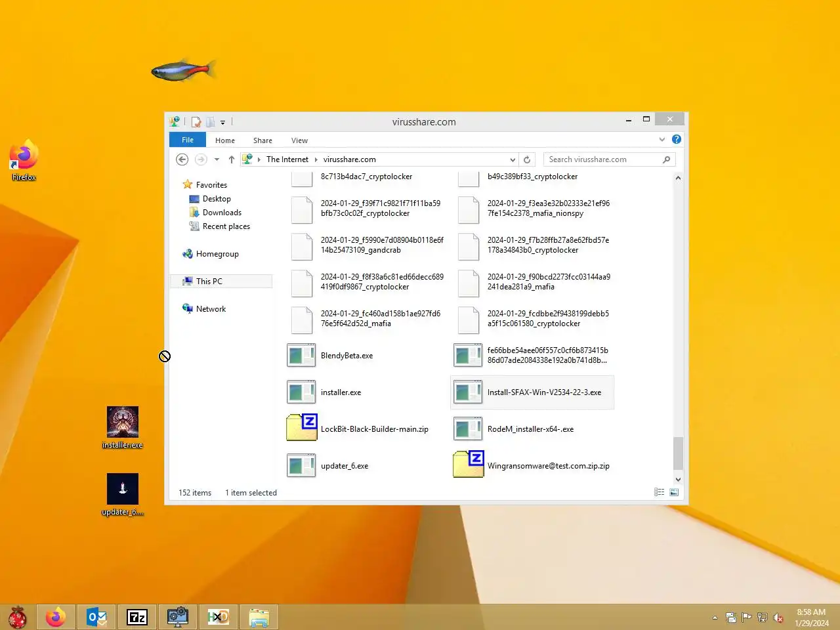Open the HxD hex editor taskbar icon
This screenshot has width=840, height=630.
pyautogui.click(x=219, y=617)
